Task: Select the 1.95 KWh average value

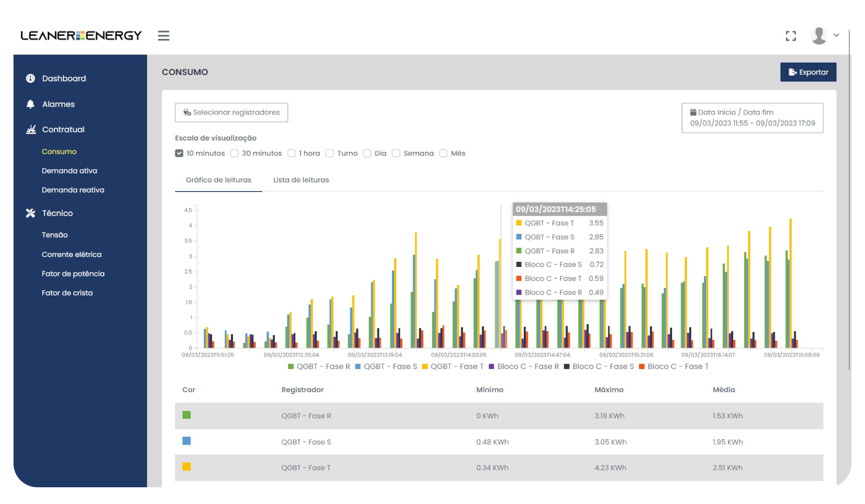Action: (x=728, y=442)
